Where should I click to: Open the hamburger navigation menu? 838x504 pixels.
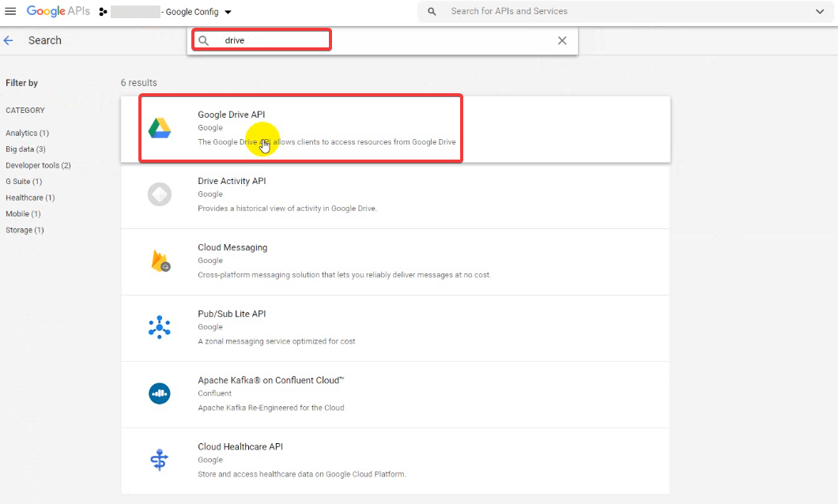[10, 12]
